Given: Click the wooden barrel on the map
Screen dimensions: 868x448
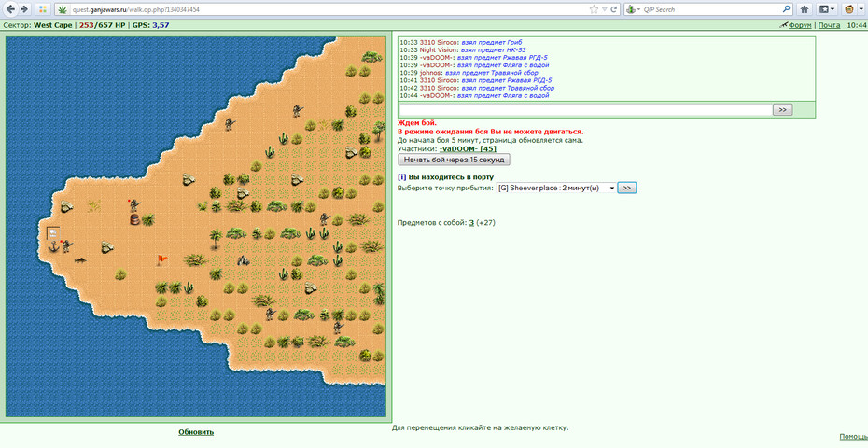Looking at the screenshot, I should (134, 219).
